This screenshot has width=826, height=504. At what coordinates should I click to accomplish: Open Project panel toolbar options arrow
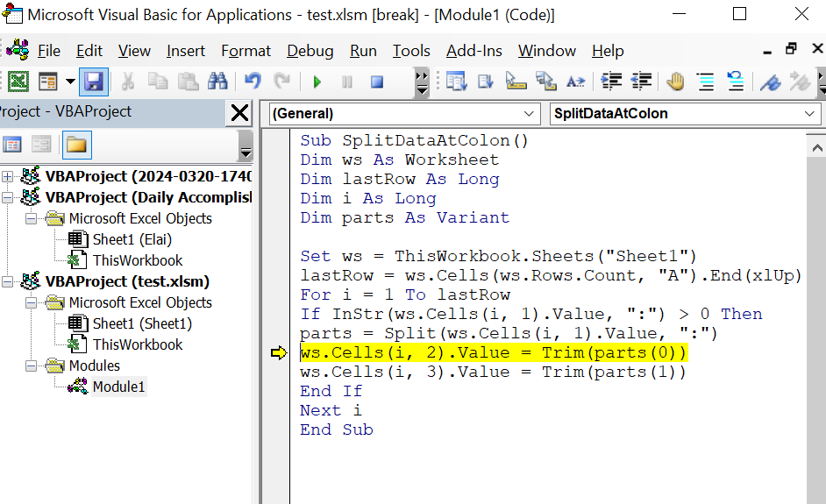tap(246, 146)
